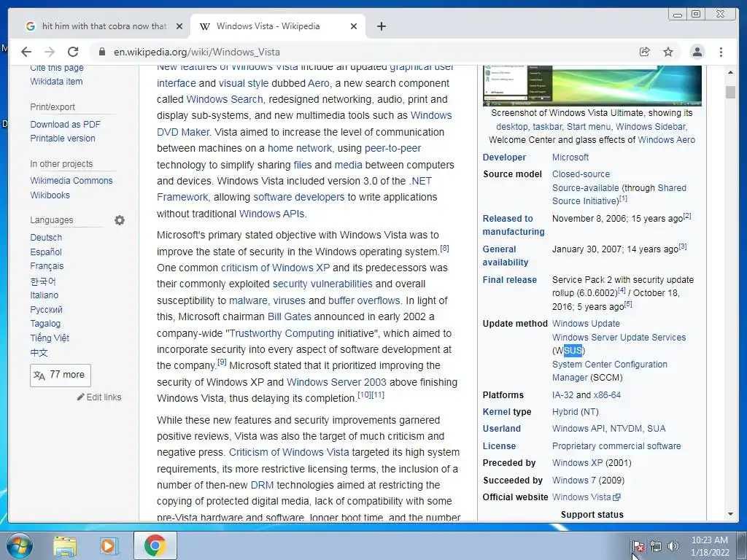Open the Closed-source link in infobox
Screen dimensions: 747x560
pyautogui.click(x=581, y=174)
